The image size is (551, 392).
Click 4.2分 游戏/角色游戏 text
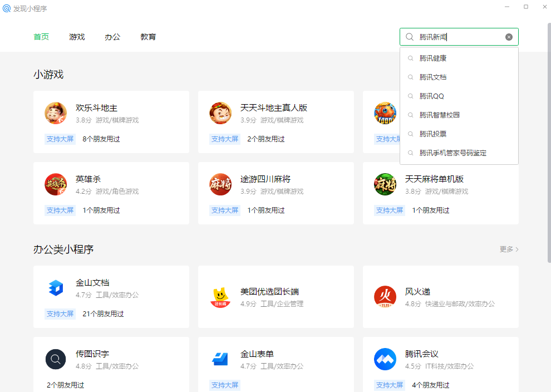(107, 191)
